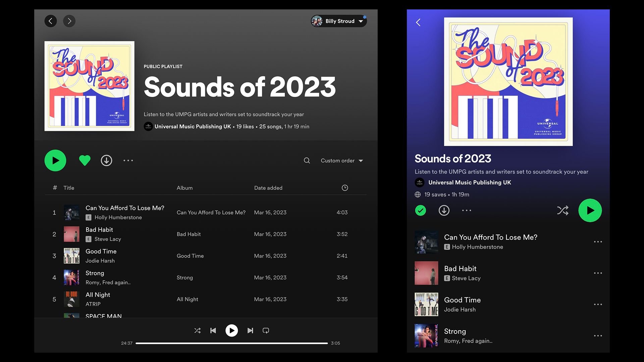The width and height of the screenshot is (644, 362).
Task: Open Universal Music Publishing UK in mobile view
Action: [470, 183]
